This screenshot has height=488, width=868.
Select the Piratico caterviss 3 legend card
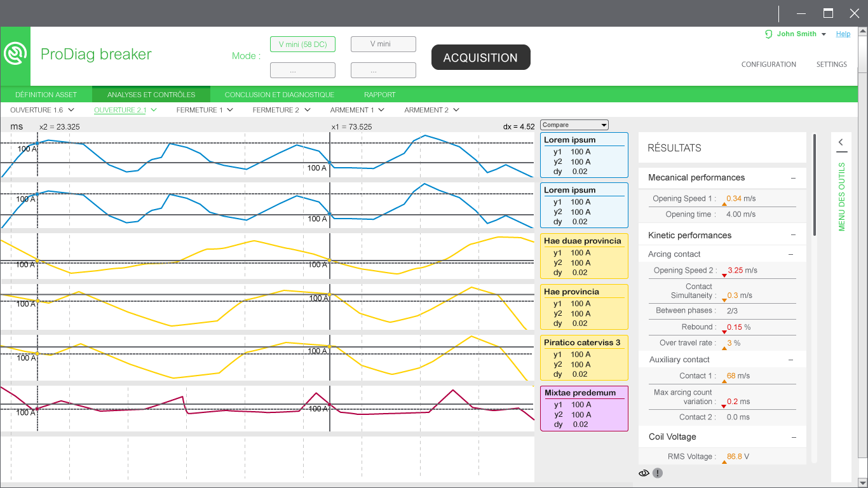click(584, 358)
